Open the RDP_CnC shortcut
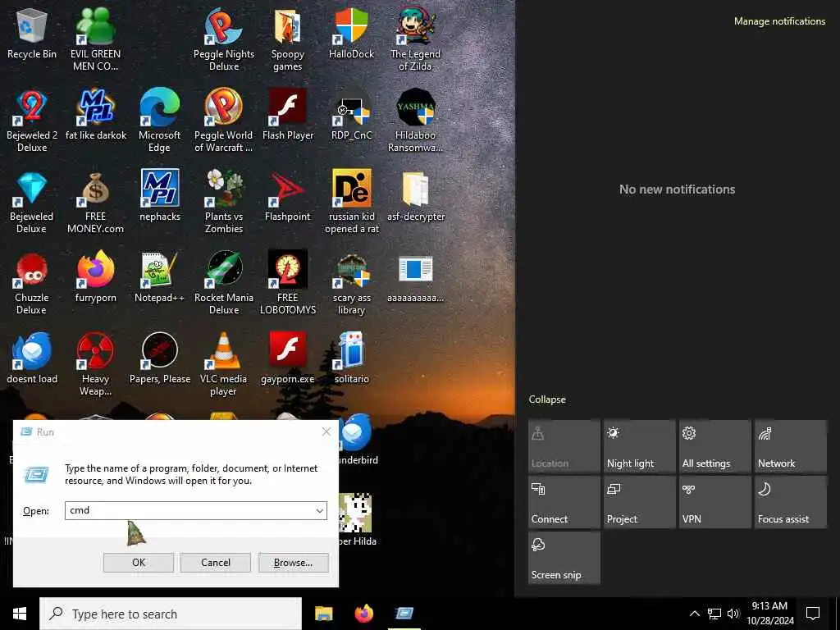Screen dimensions: 840x630 pos(351,115)
